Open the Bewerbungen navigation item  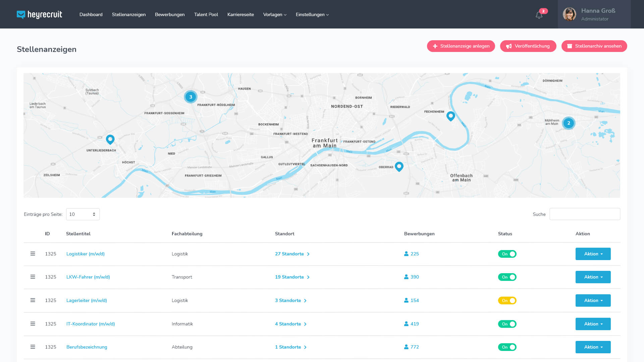(x=170, y=14)
